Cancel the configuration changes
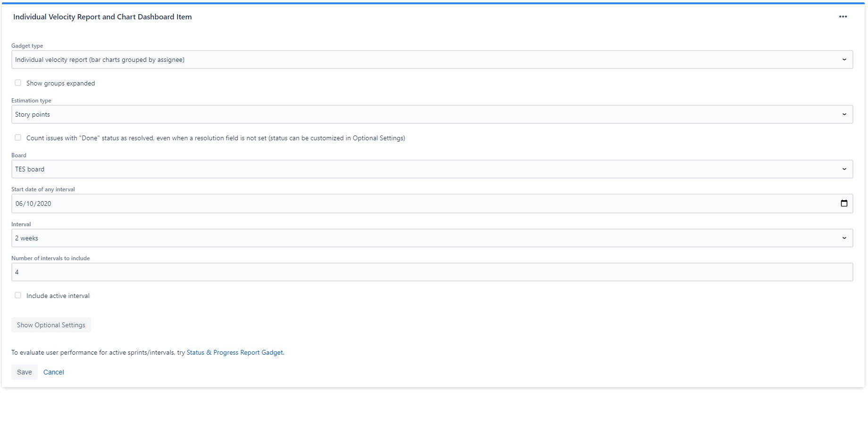This screenshot has height=425, width=868. [53, 372]
